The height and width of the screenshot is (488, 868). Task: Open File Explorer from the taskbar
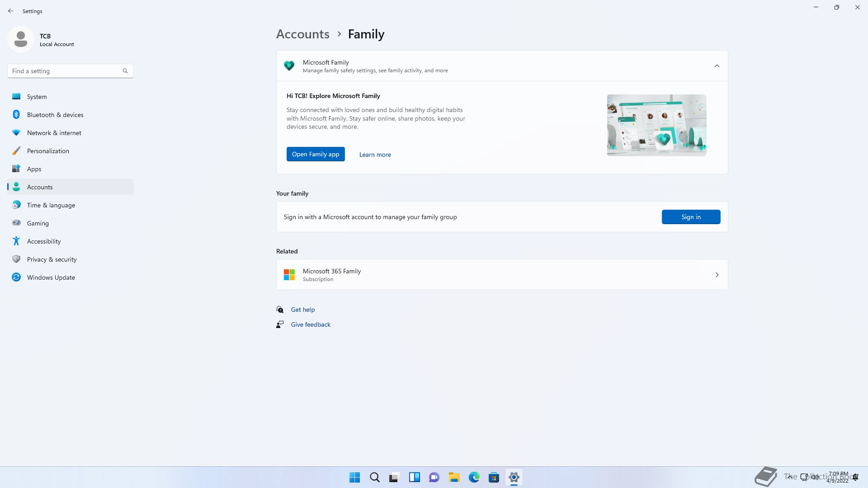(454, 477)
